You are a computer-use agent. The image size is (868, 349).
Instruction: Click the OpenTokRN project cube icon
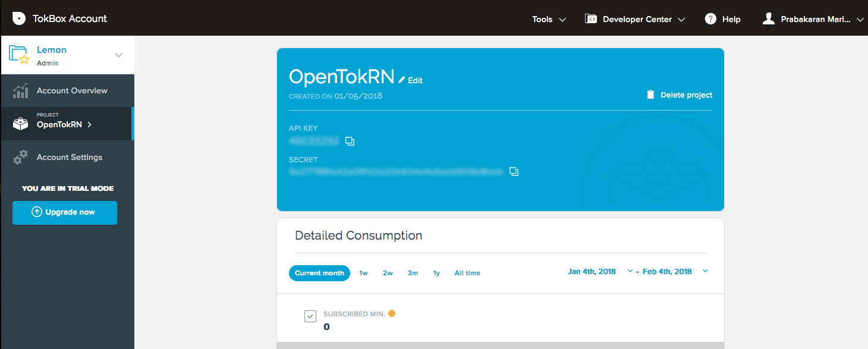tap(20, 124)
